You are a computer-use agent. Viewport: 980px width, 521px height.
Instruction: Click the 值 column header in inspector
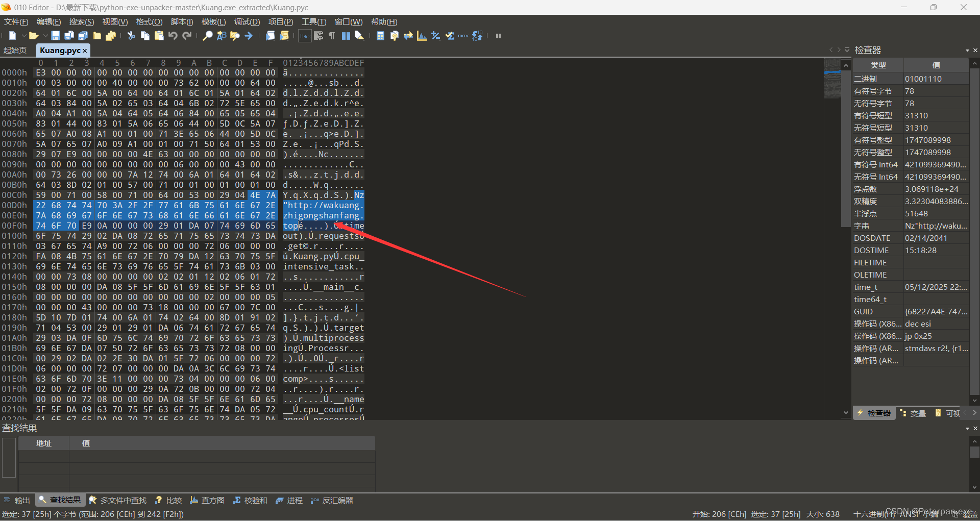pos(936,65)
